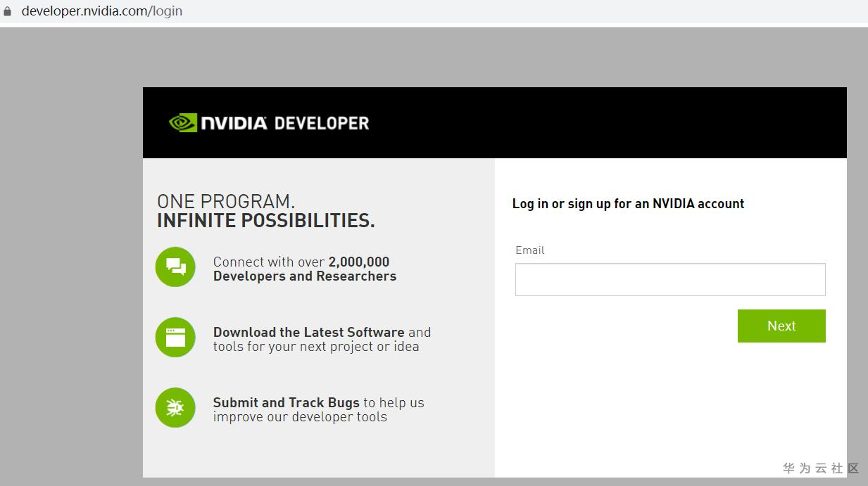Click the developer.nvidia.com/login address bar

102,11
